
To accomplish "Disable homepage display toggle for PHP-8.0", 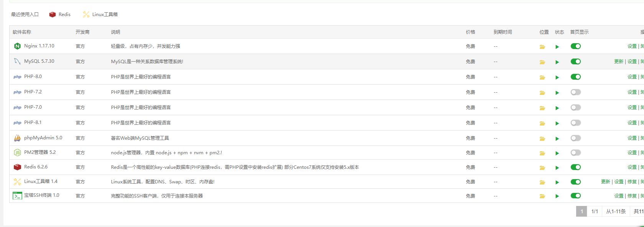I will [576, 77].
